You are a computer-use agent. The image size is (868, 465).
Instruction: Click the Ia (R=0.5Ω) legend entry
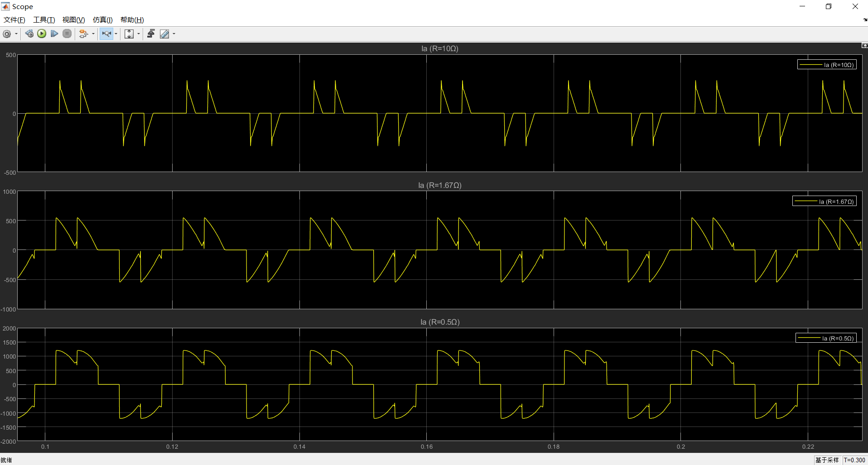click(826, 338)
